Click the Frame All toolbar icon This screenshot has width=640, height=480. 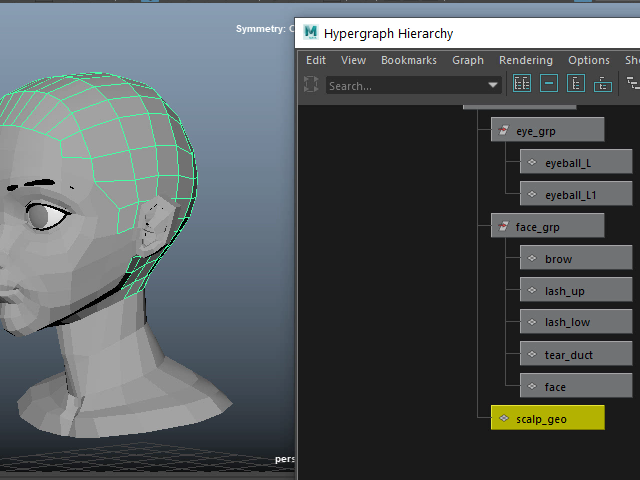coord(522,85)
